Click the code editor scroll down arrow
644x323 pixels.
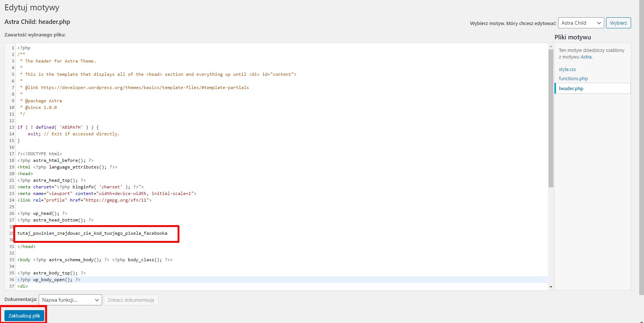(551, 287)
